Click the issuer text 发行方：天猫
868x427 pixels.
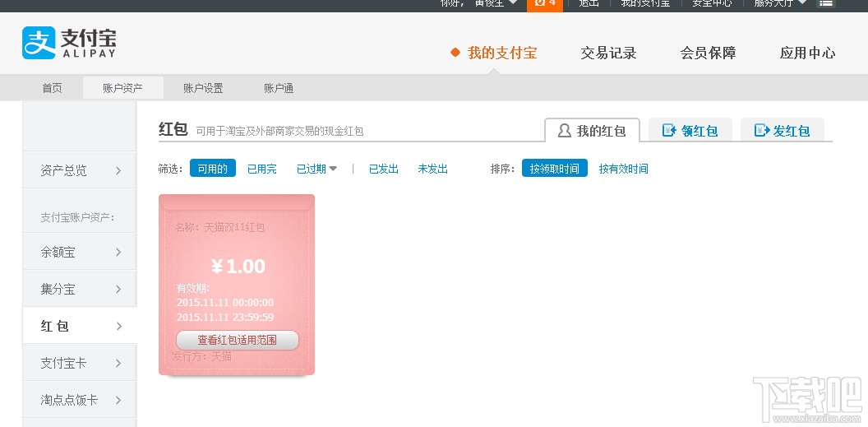coord(201,356)
